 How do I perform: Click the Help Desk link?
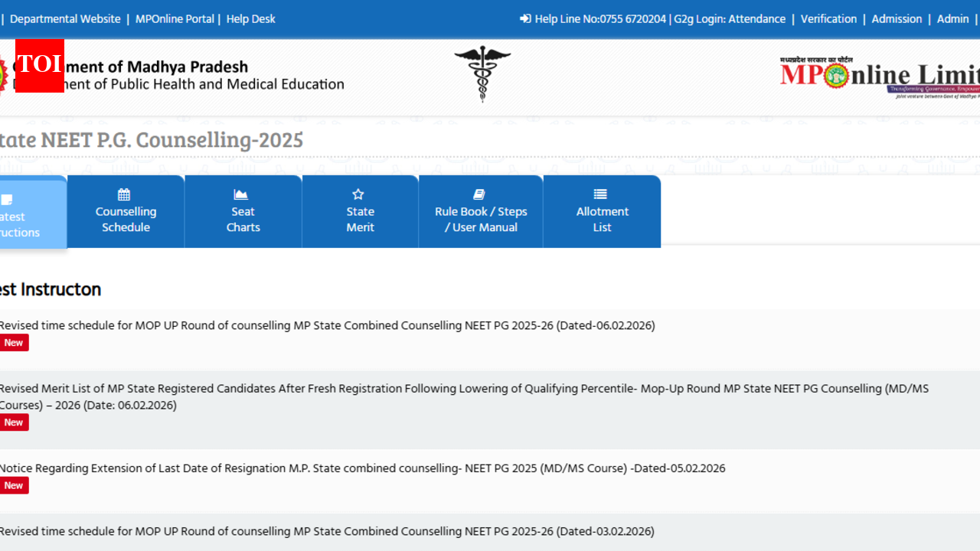click(250, 18)
